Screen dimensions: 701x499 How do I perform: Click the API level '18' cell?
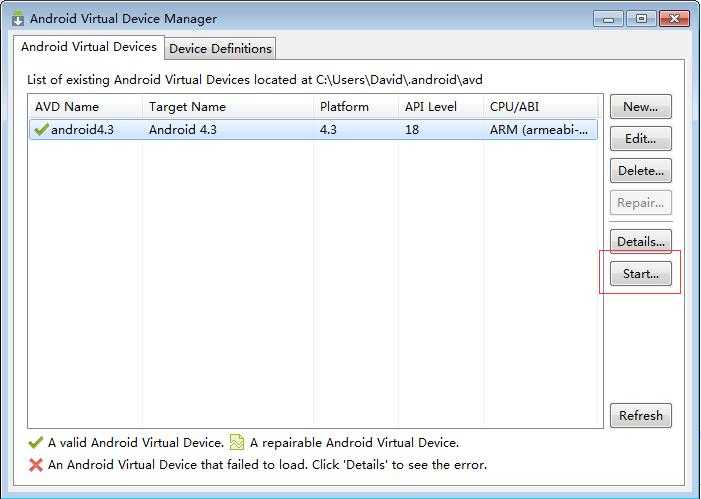(x=412, y=130)
